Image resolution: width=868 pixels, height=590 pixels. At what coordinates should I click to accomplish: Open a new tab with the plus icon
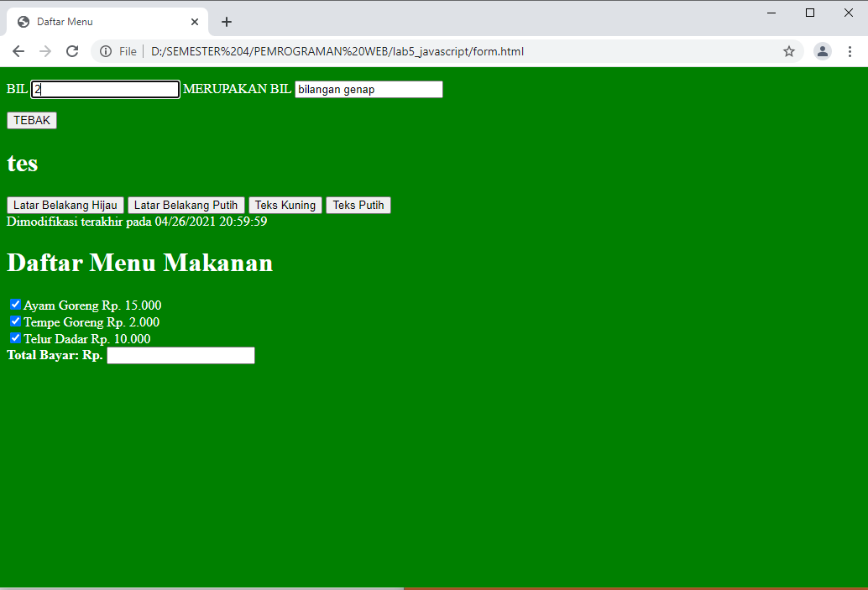(x=226, y=22)
